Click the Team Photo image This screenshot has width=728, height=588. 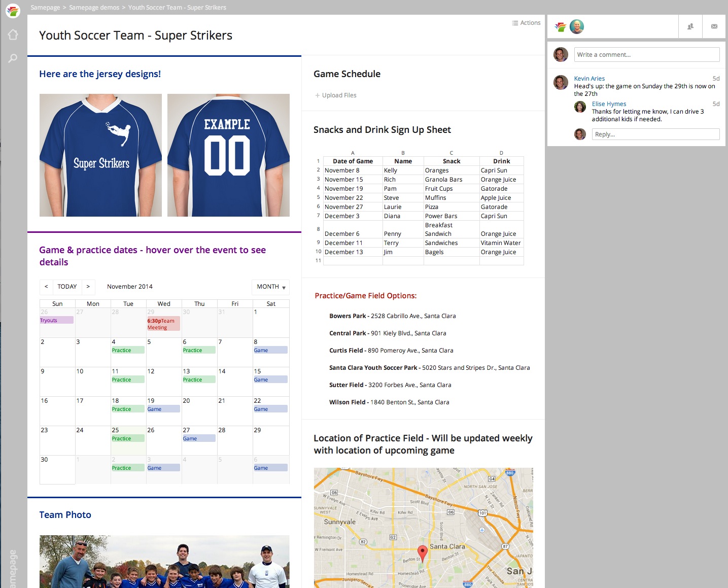[164, 562]
